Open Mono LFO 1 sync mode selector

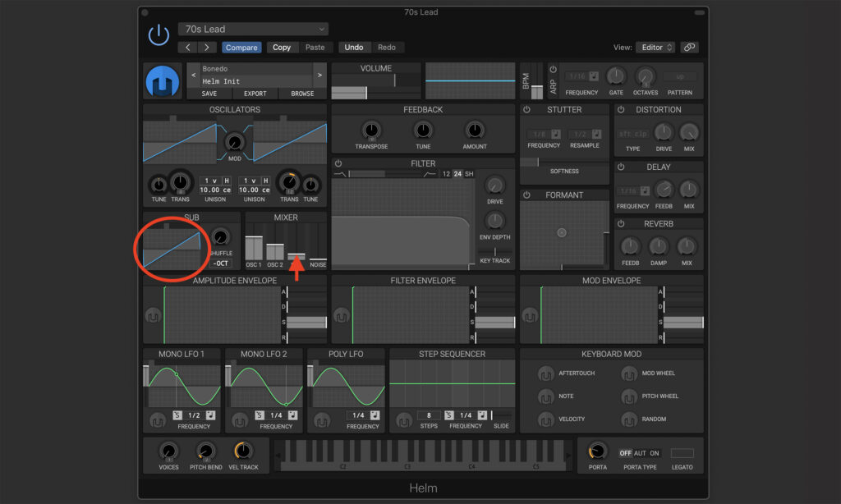point(177,415)
